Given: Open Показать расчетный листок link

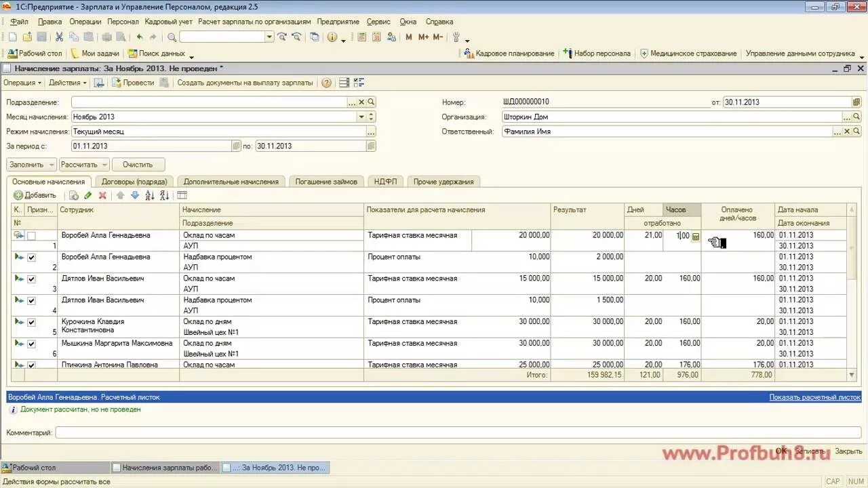Looking at the screenshot, I should point(815,397).
